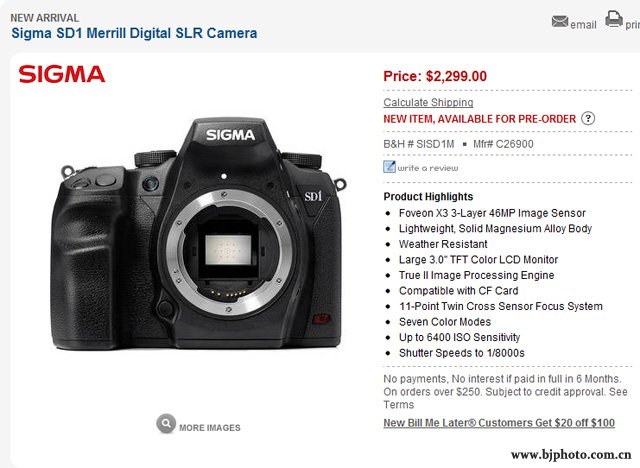Click the Mfr# C26900 part number

[503, 144]
